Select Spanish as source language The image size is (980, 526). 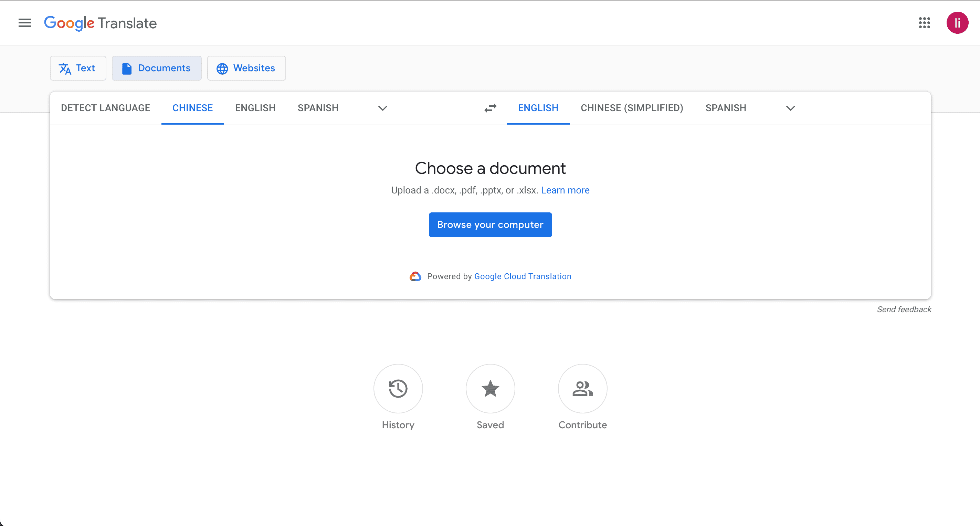click(318, 108)
